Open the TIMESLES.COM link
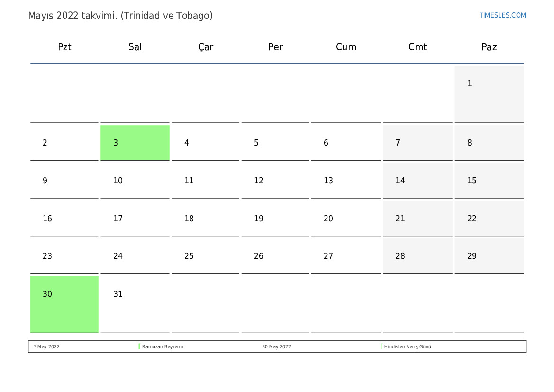 click(x=502, y=15)
